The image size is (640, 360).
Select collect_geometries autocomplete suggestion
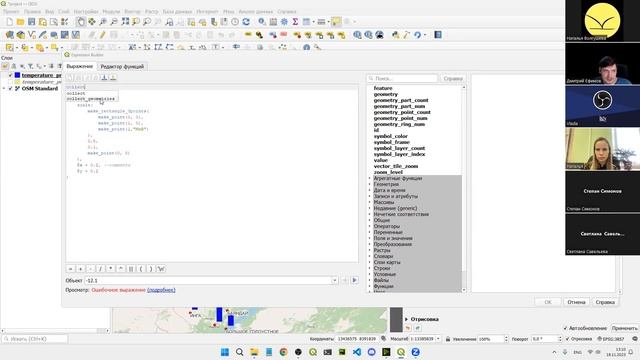91,99
